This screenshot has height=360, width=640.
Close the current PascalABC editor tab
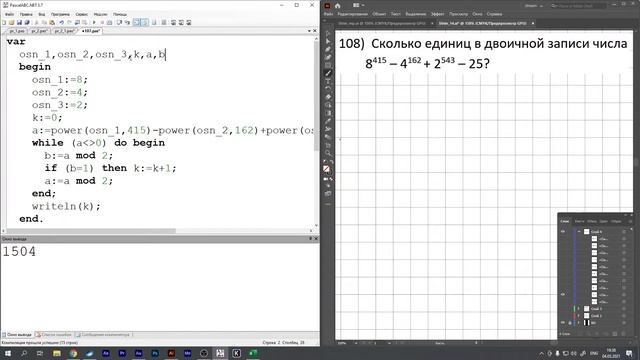click(x=315, y=31)
